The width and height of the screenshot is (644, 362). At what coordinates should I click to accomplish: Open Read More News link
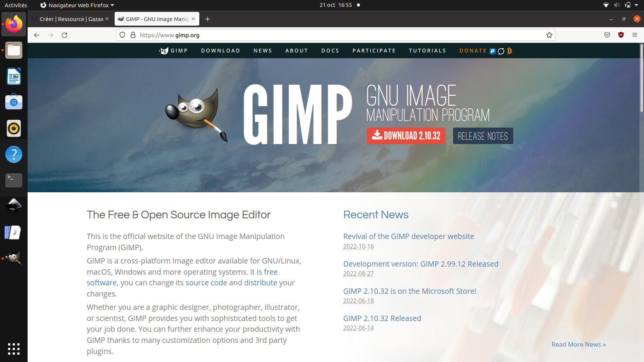click(578, 344)
